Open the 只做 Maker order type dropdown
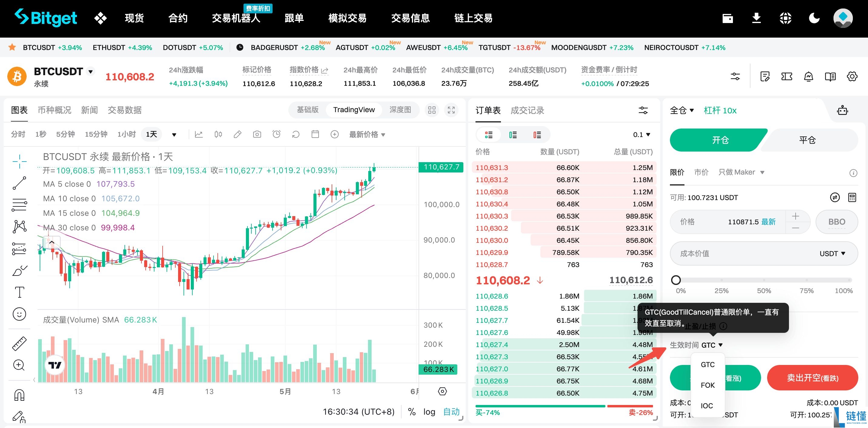This screenshot has width=868, height=428. point(741,172)
